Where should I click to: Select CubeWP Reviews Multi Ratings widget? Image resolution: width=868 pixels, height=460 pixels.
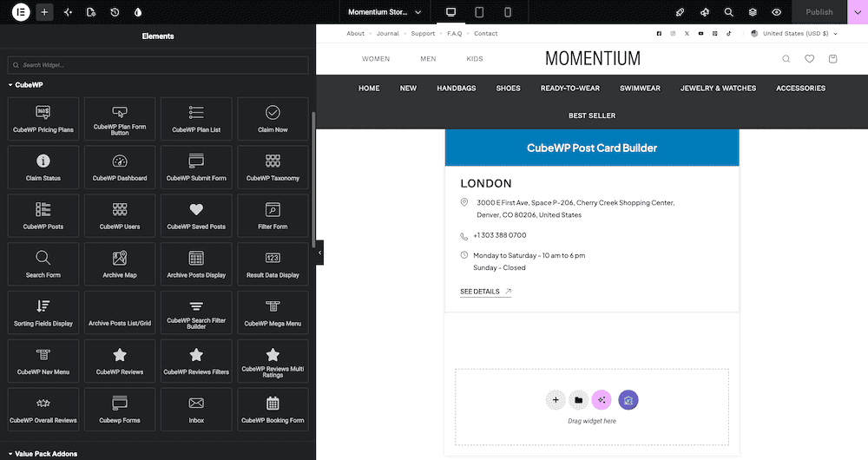coord(273,361)
